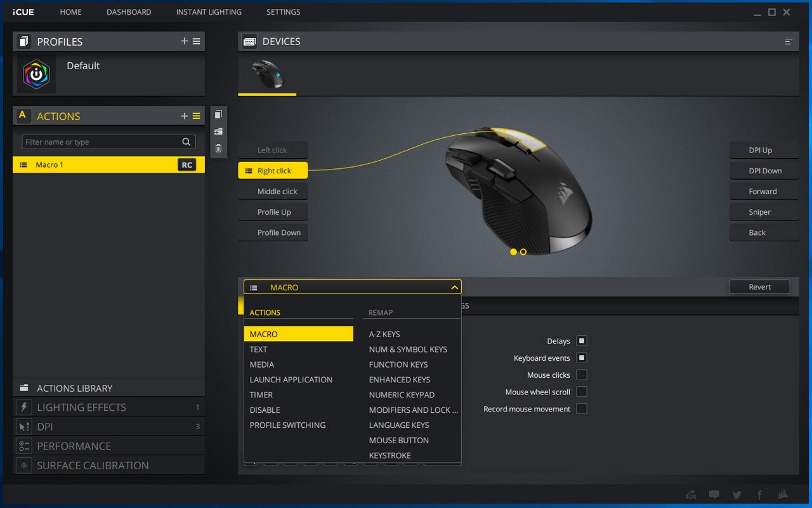Viewport: 812px width, 508px height.
Task: Switch to first mouse view dot
Action: (513, 252)
